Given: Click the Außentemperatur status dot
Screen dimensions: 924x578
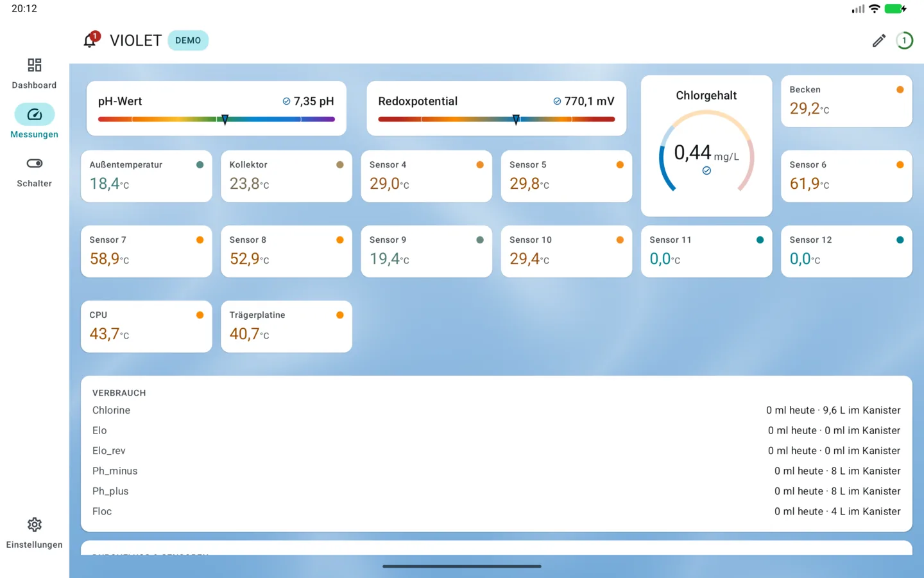Looking at the screenshot, I should coord(200,165).
